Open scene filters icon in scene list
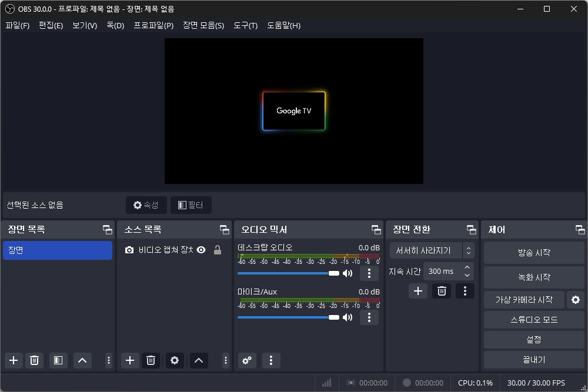This screenshot has height=392, width=588. [x=58, y=360]
